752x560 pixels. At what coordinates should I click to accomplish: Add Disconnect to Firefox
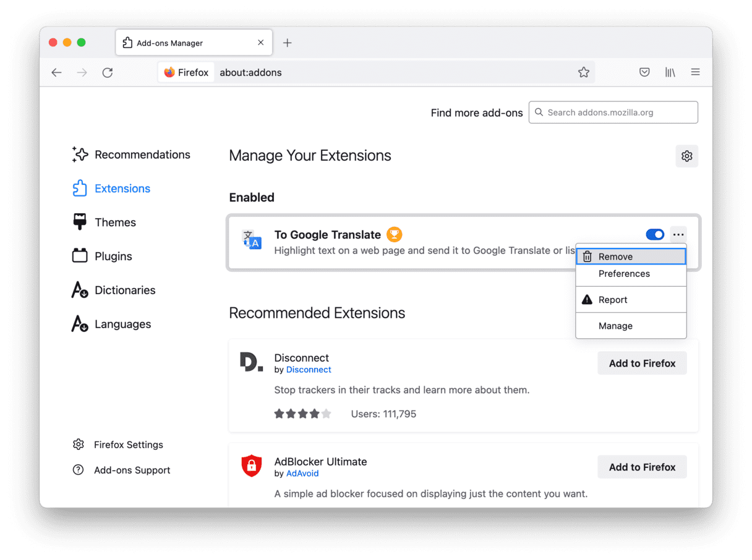click(x=642, y=363)
